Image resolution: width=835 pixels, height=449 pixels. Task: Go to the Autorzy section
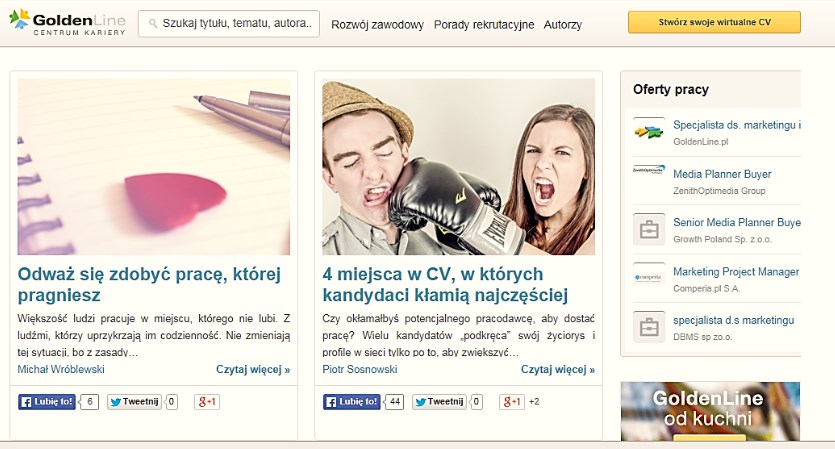(x=562, y=24)
